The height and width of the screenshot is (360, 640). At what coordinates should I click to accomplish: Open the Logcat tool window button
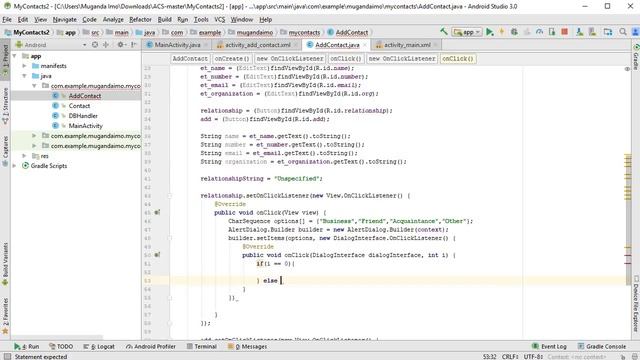[x=99, y=347]
